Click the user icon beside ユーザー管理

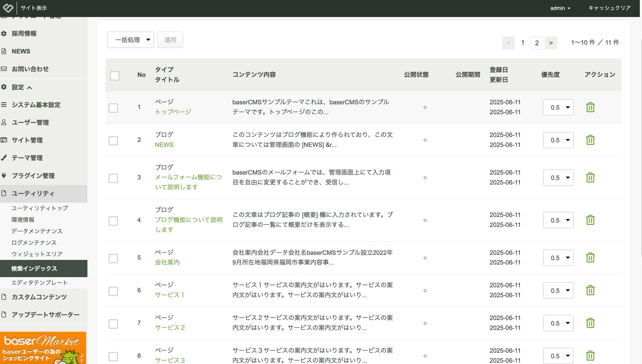(x=4, y=122)
